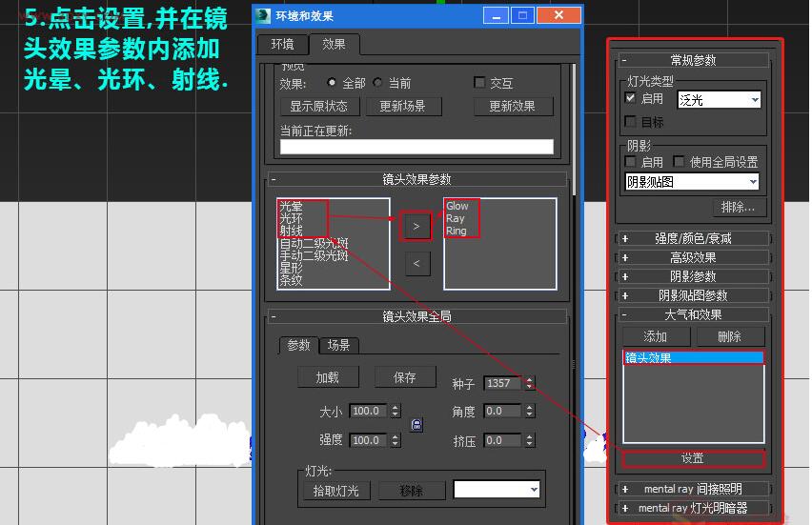The height and width of the screenshot is (525, 812).
Task: Click the 挤压 value field
Action: [502, 440]
